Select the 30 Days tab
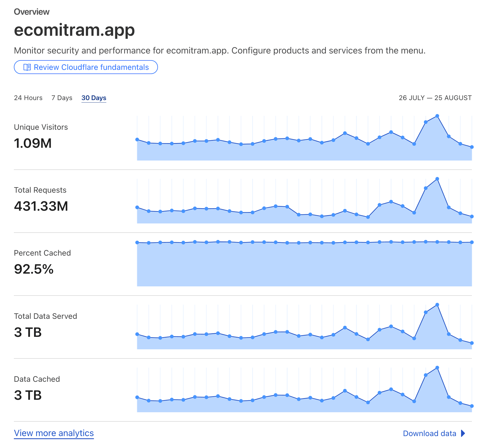This screenshot has width=486, height=448. point(94,98)
